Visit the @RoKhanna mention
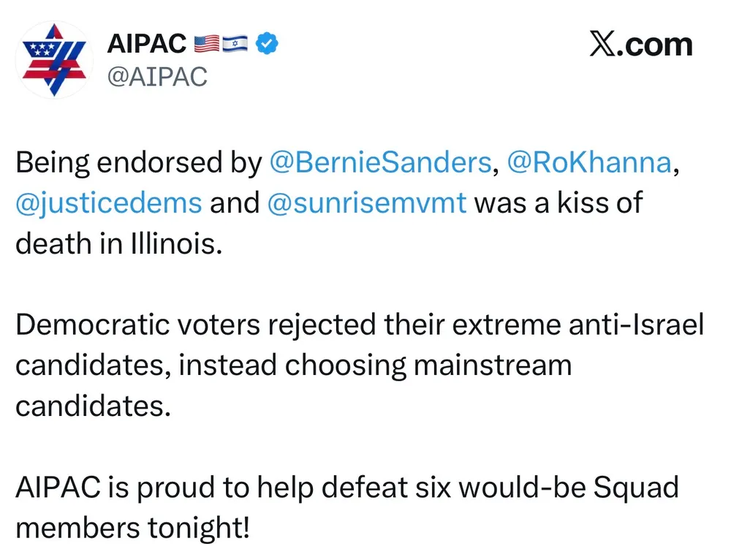 [588, 163]
